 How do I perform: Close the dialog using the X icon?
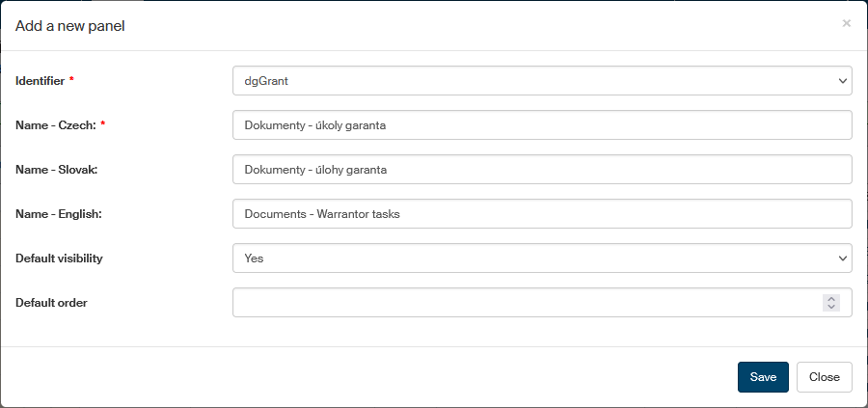(847, 23)
